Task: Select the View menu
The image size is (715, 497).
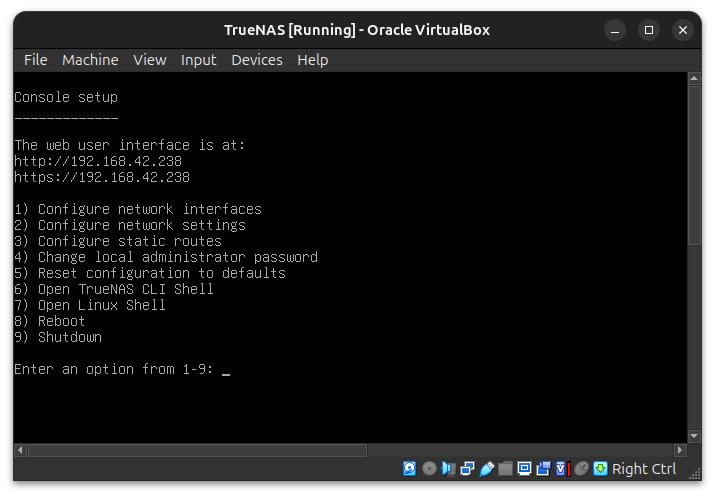Action: coord(149,60)
